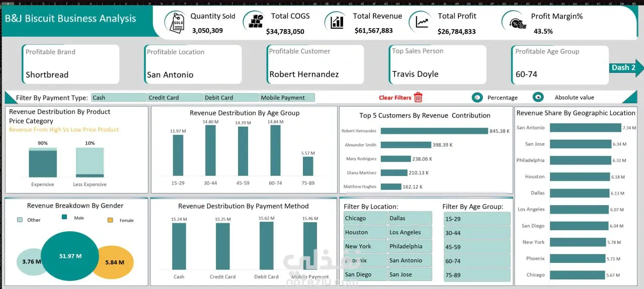Image resolution: width=644 pixels, height=289 pixels.
Task: Click the San Antonio 7.34 M location bar
Action: pos(585,128)
